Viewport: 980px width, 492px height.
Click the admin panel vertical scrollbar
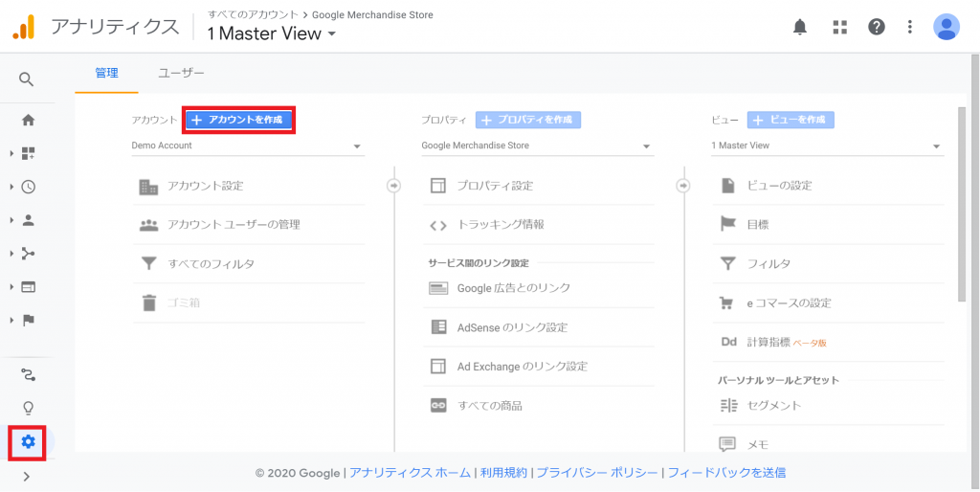tap(962, 203)
